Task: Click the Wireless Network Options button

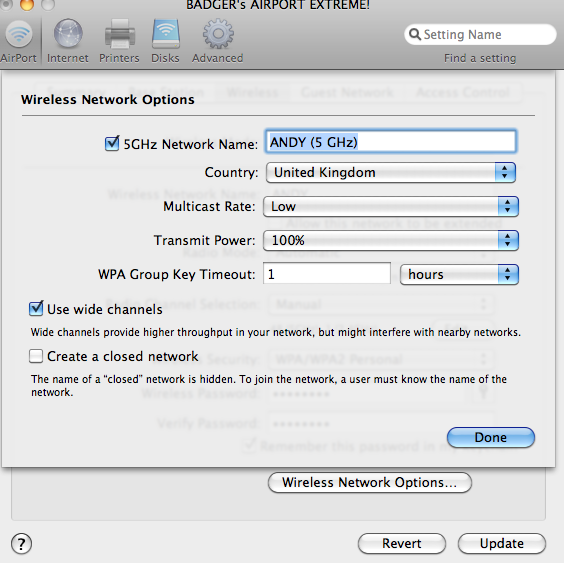Action: [370, 482]
